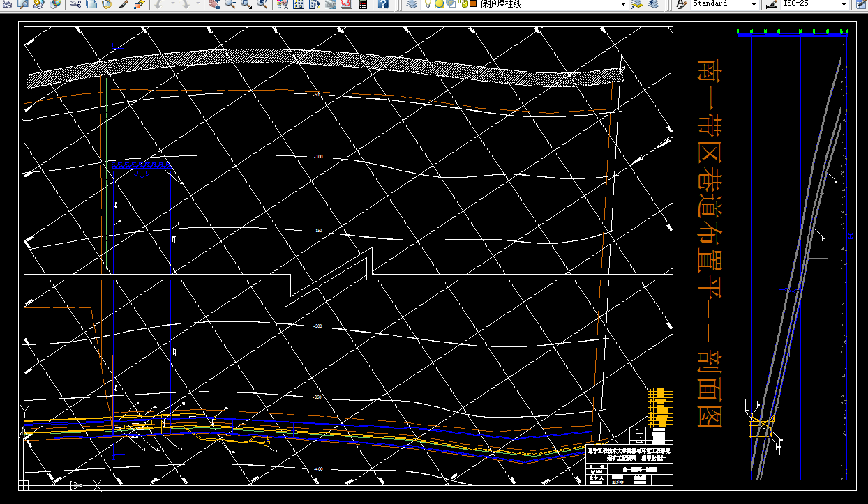Open the Sheet Set Manager icon
Viewport: 868px width, 504px height.
click(331, 3)
